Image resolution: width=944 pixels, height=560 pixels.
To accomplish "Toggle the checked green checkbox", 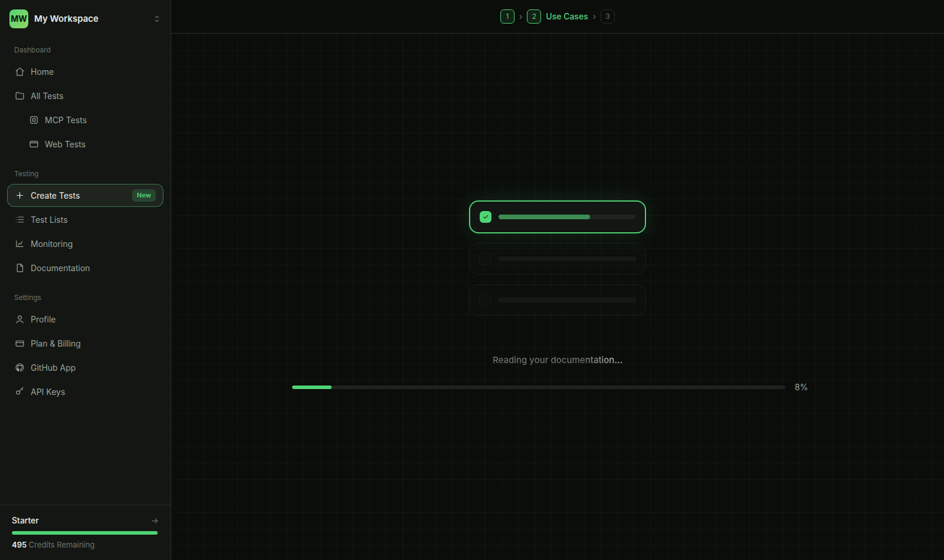I will point(486,217).
